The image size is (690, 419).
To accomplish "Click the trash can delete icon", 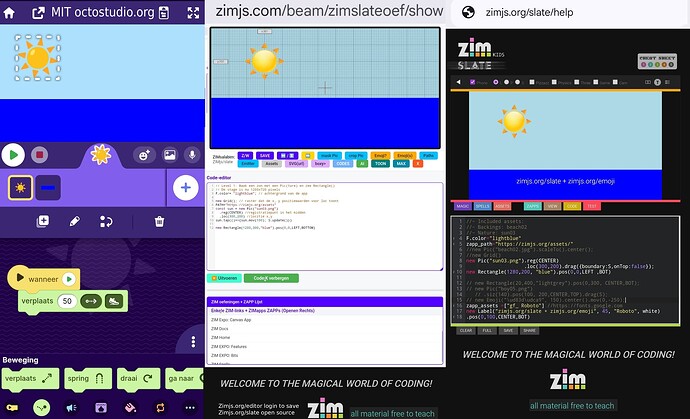I will pos(159,221).
